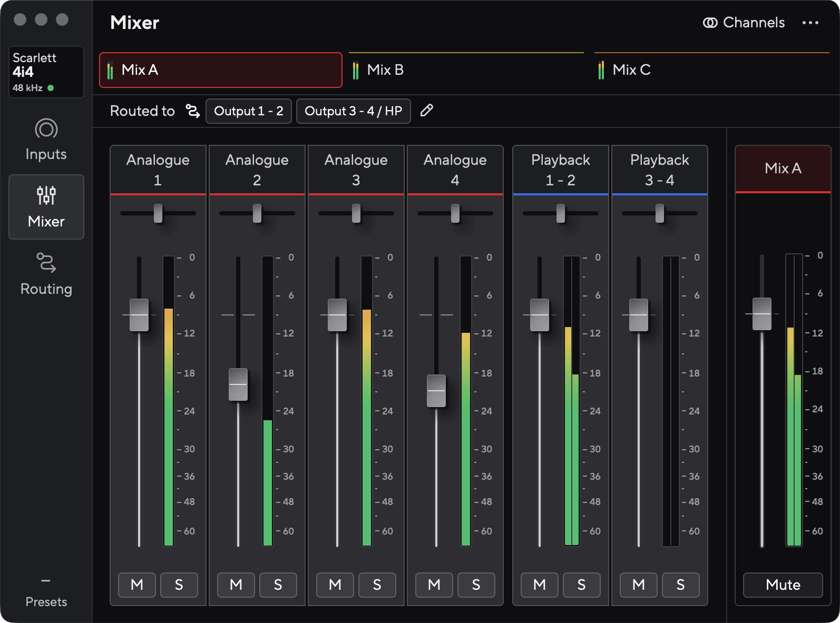Mute the Playback 3 - 4 channel

point(639,585)
